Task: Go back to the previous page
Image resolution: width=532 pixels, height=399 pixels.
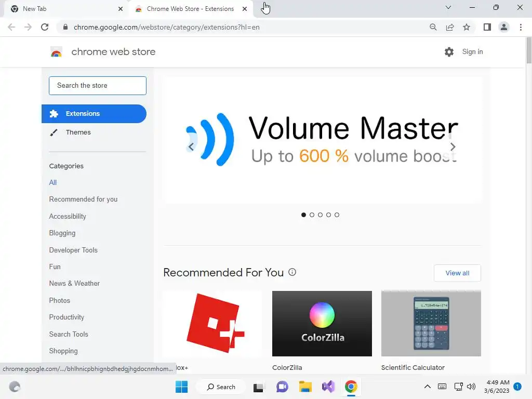Action: tap(11, 27)
